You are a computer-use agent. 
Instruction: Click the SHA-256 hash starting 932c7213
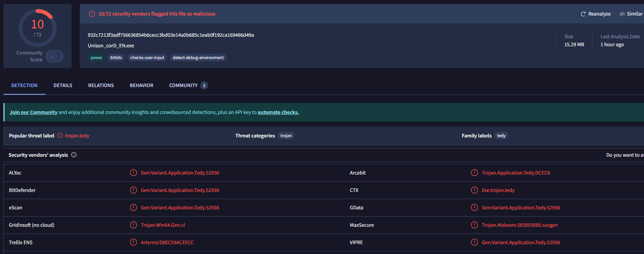[171, 35]
